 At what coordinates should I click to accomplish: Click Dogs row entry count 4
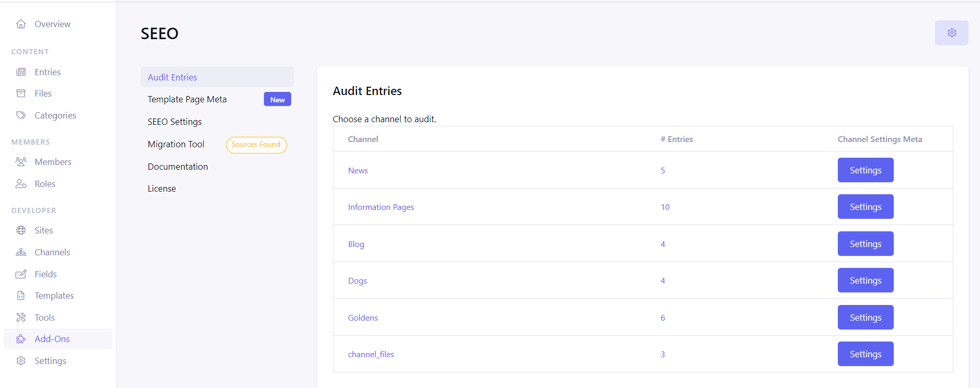(663, 280)
